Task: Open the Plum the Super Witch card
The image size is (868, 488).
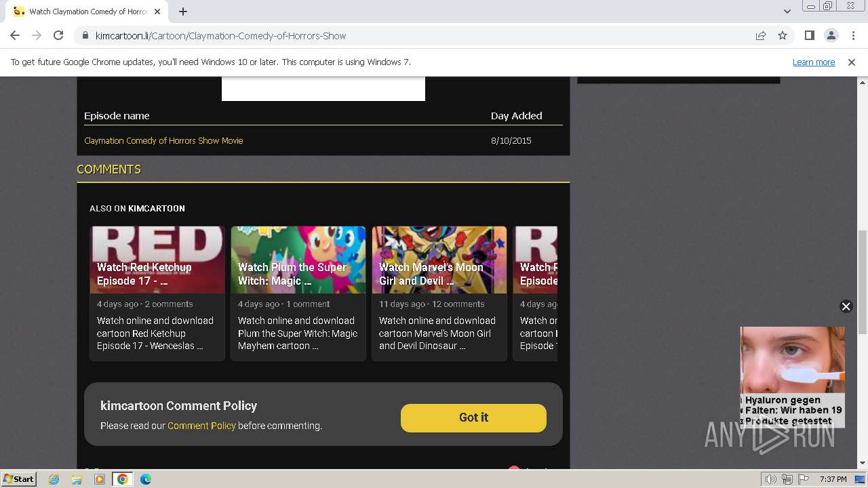Action: point(298,293)
